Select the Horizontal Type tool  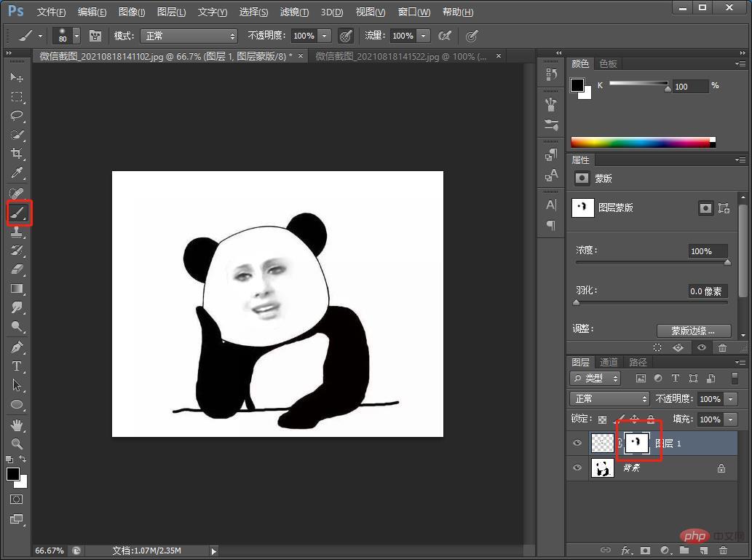17,366
